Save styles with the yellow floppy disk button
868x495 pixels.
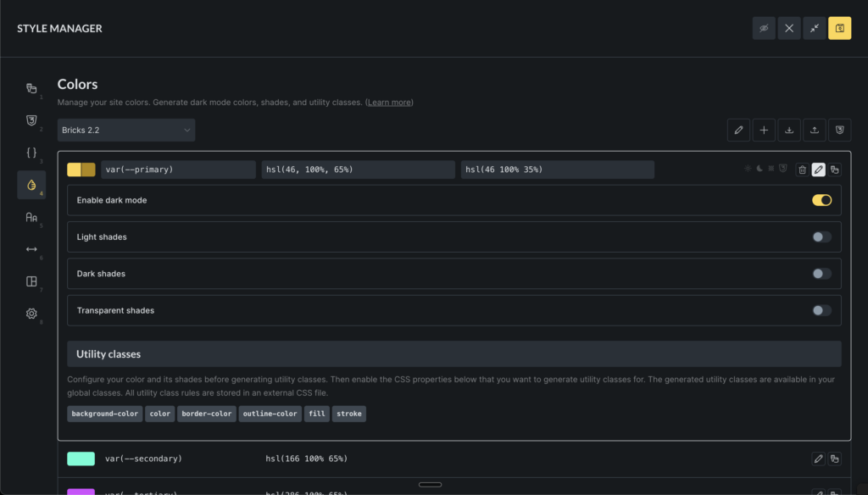coord(839,28)
